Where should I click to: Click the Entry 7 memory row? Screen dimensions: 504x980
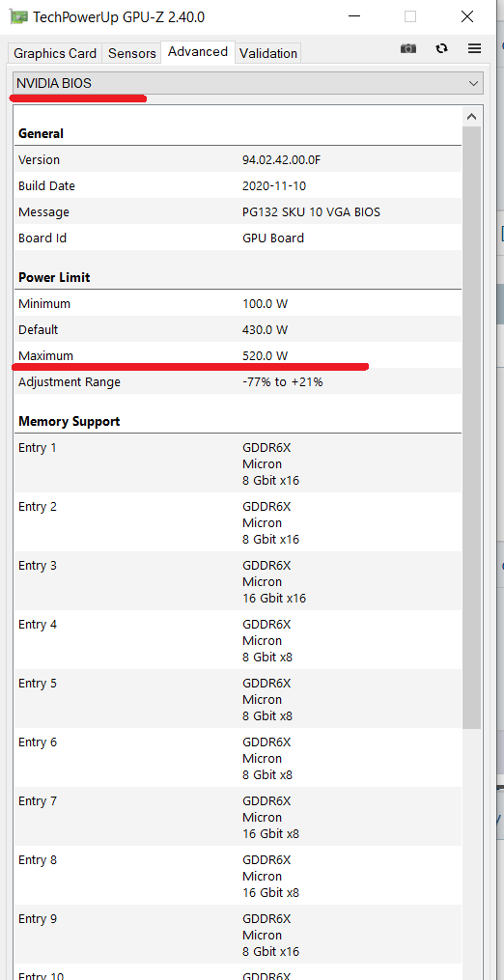[x=238, y=817]
